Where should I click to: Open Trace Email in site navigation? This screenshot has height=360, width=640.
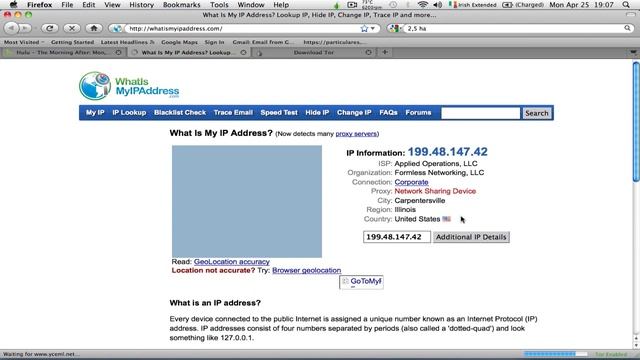[233, 113]
